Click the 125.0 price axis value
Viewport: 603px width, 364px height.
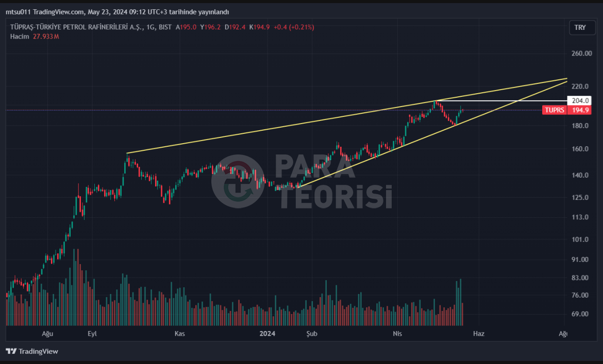[580, 197]
